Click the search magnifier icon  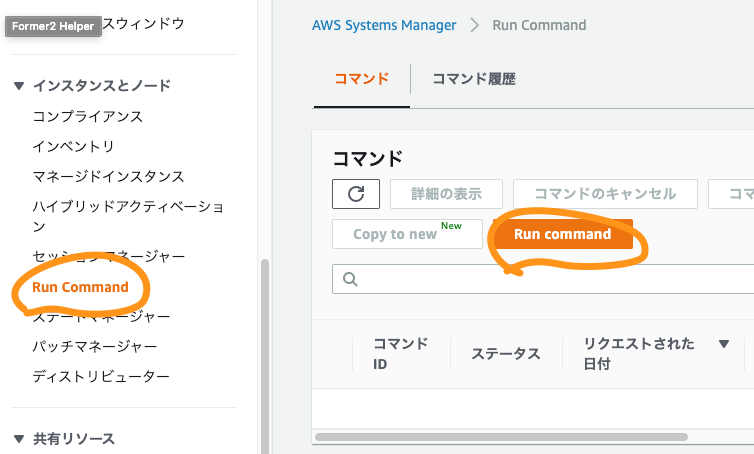pyautogui.click(x=350, y=279)
